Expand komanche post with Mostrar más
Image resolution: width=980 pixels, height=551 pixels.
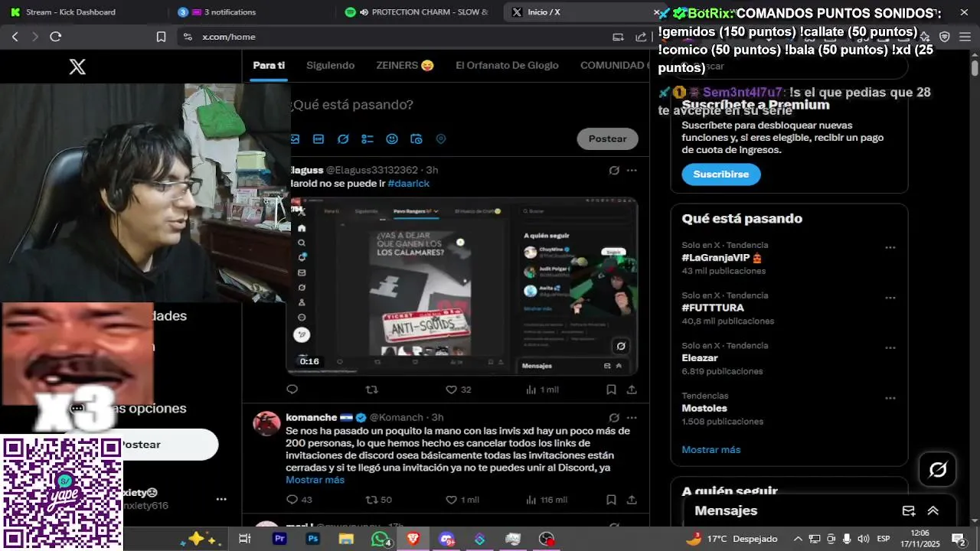pyautogui.click(x=315, y=480)
